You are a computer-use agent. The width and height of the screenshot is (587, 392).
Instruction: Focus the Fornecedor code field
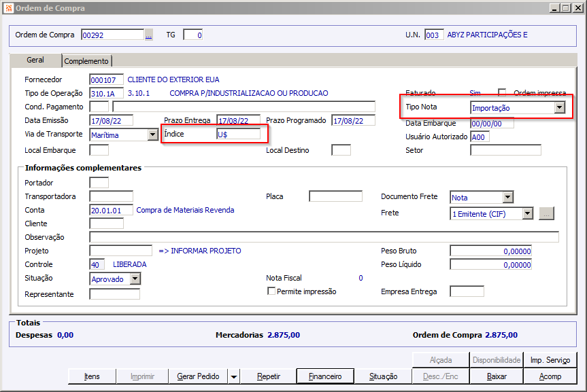(106, 79)
